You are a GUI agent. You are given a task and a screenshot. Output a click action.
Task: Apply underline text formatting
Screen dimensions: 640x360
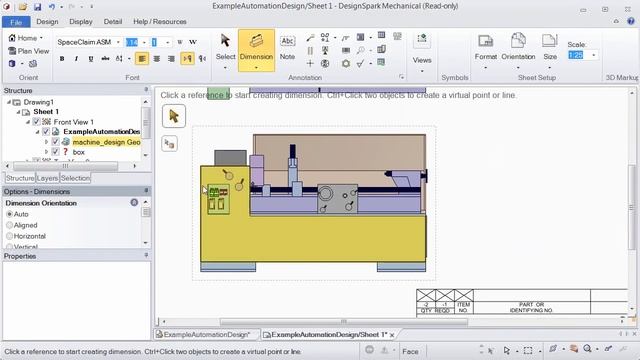91,59
